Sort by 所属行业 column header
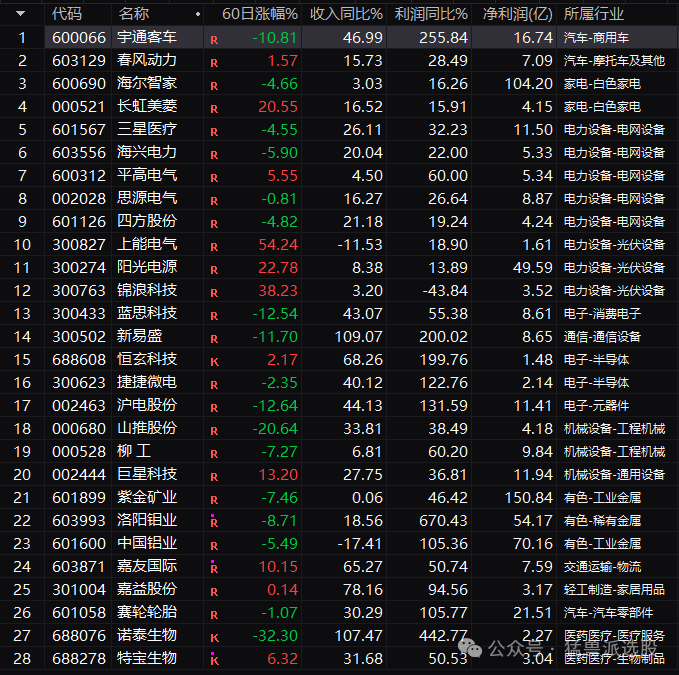 pos(594,14)
